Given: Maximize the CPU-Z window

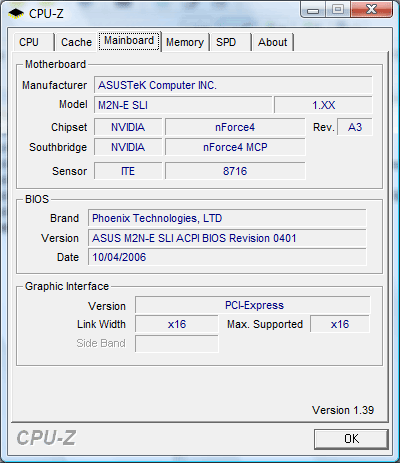Looking at the screenshot, I should coord(338,10).
